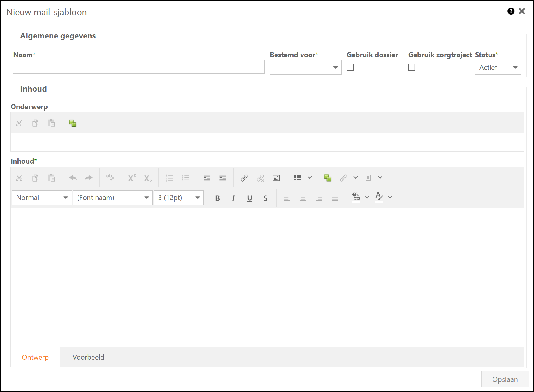The height and width of the screenshot is (392, 534).
Task: Tick the Gebruik zorgtraject checkbox
Action: (x=412, y=67)
